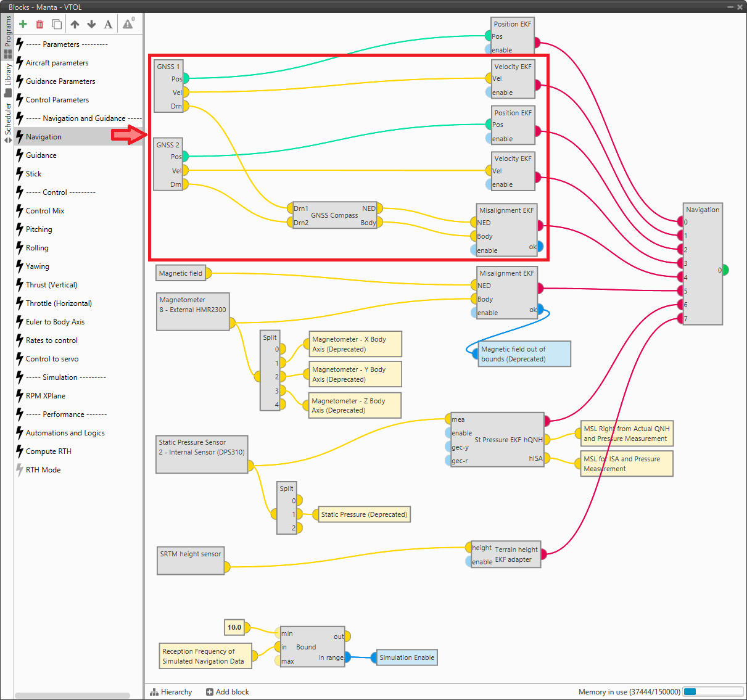Duplicate the program using the copy icon
The image size is (747, 700).
(57, 24)
